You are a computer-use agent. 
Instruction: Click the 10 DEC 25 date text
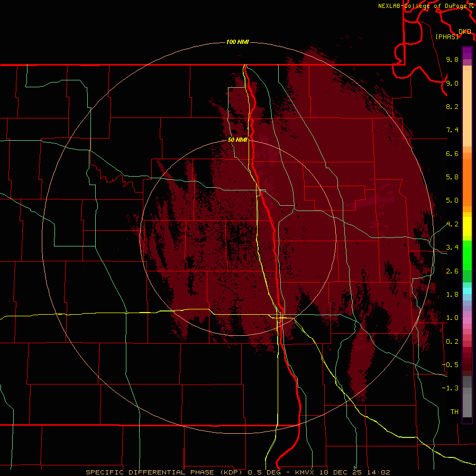(340, 472)
